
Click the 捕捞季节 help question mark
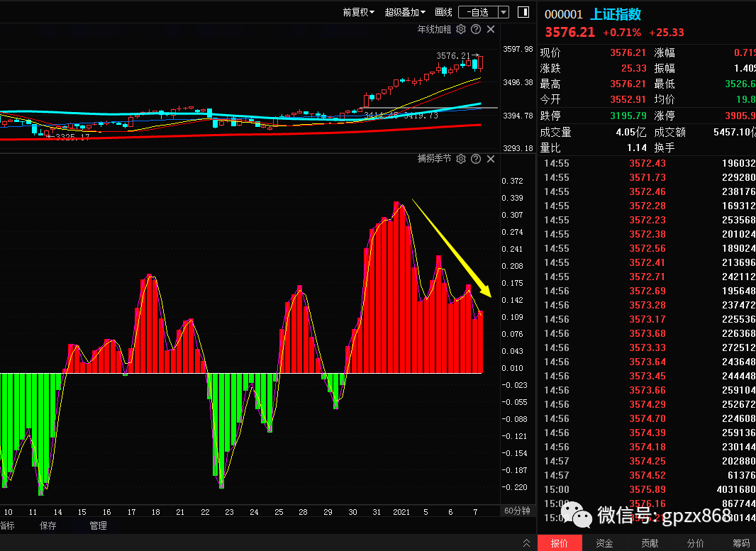pos(475,158)
